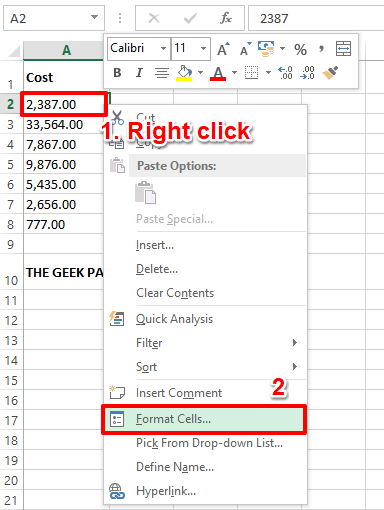Choose Paste Special from context menu

tap(174, 219)
